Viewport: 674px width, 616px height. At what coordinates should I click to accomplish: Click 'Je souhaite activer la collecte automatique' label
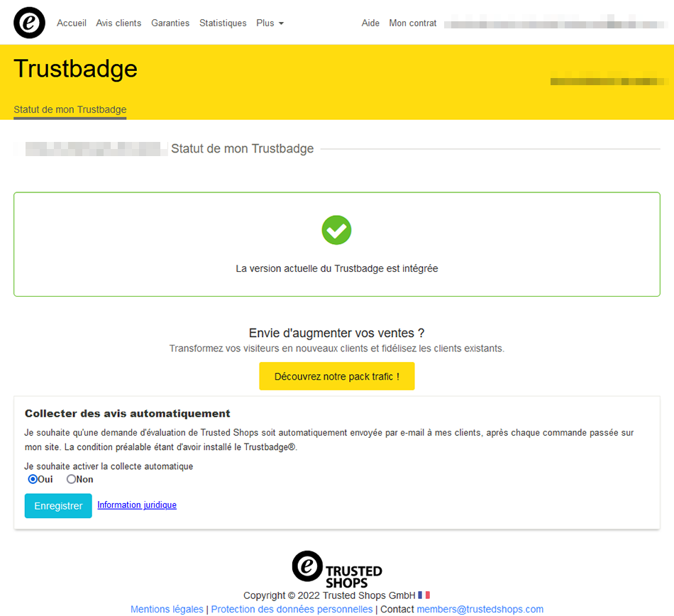click(x=109, y=466)
